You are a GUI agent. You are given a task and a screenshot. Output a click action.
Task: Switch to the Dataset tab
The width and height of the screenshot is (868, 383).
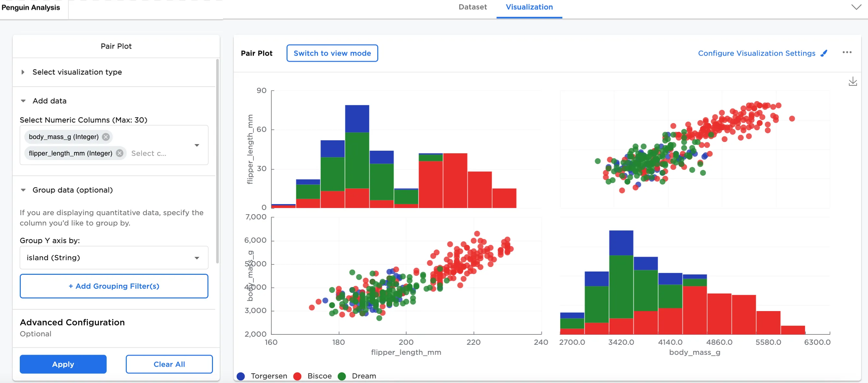tap(473, 7)
